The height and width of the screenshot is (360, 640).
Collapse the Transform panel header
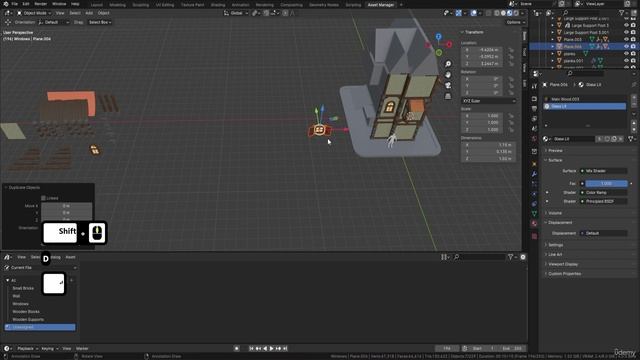[x=473, y=32]
